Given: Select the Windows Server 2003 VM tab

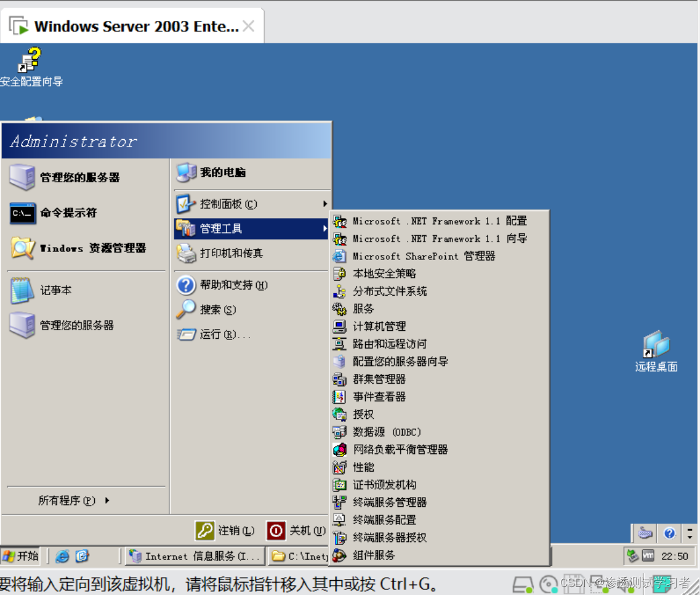Looking at the screenshot, I should [132, 26].
